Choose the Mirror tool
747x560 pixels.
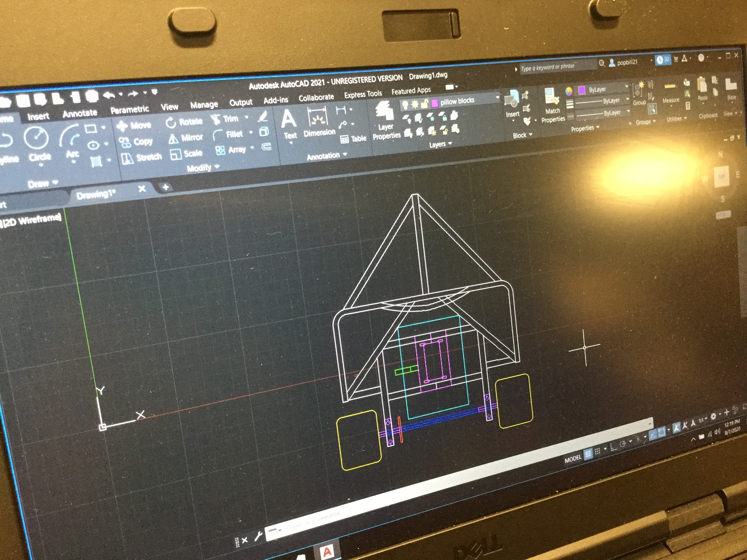point(186,138)
